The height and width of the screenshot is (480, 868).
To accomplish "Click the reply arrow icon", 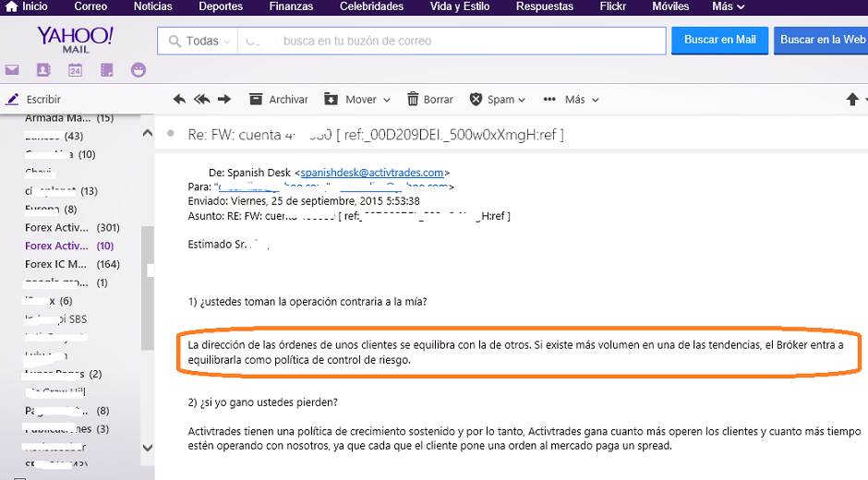I will tap(179, 100).
